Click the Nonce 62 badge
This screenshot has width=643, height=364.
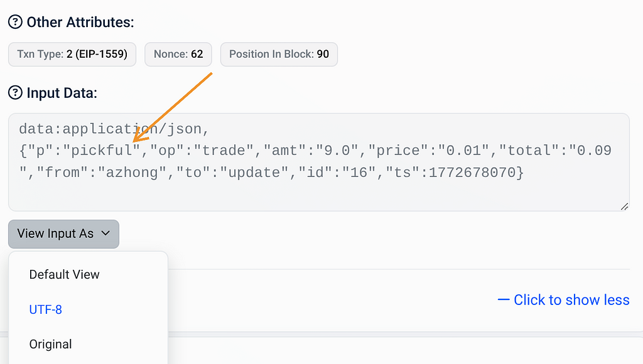pyautogui.click(x=178, y=54)
